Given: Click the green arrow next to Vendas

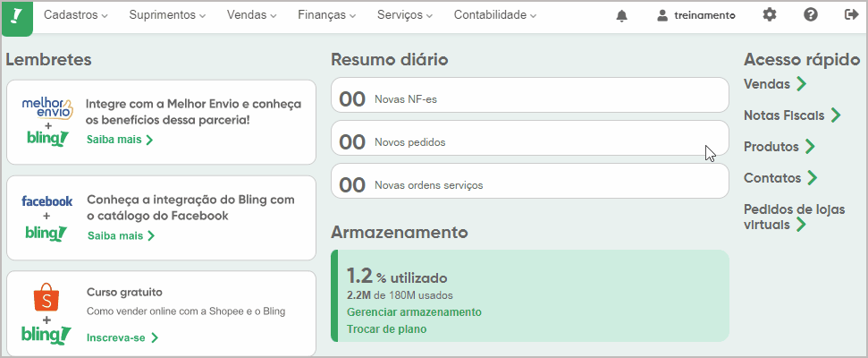Looking at the screenshot, I should tap(801, 84).
